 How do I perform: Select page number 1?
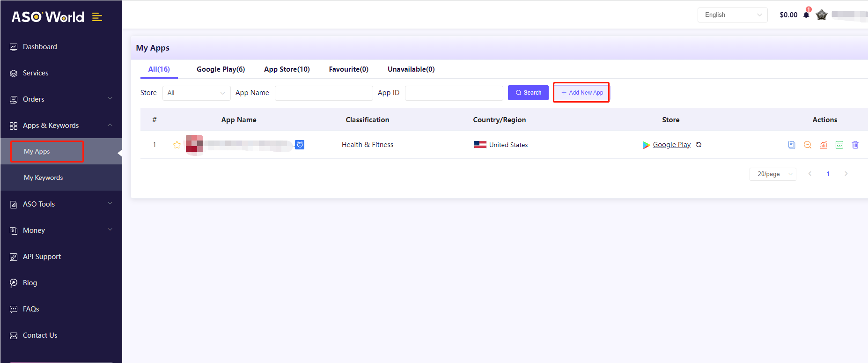click(828, 174)
